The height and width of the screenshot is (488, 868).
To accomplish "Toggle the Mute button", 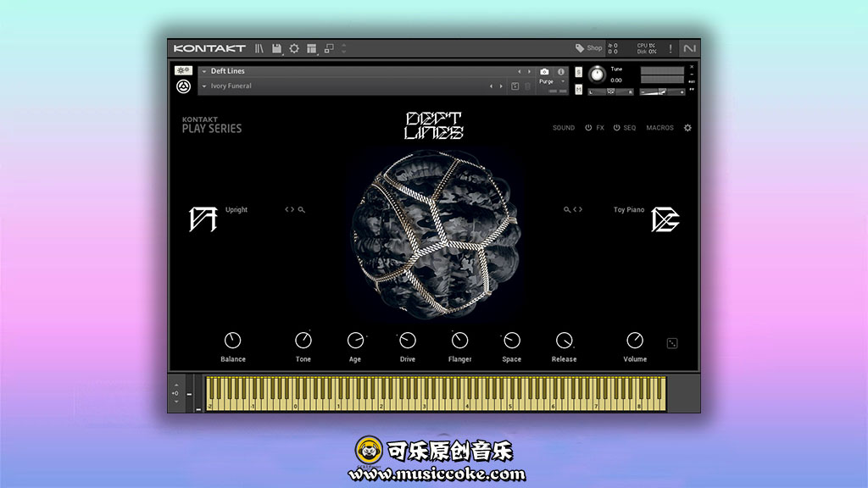I will pos(578,89).
